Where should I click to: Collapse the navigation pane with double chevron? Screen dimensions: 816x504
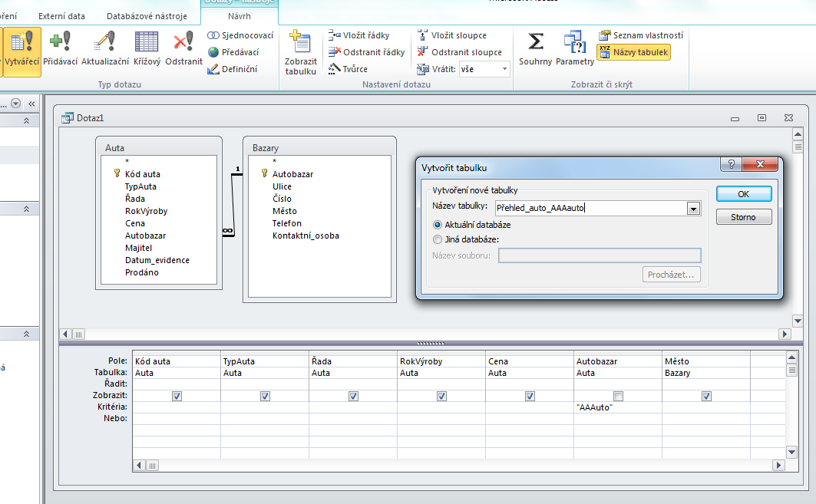(31, 104)
